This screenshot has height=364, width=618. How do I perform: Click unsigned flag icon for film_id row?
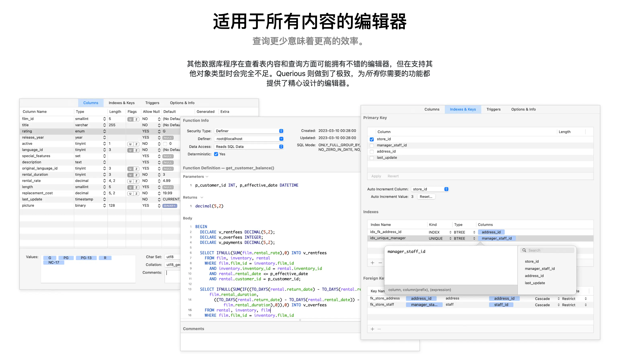(130, 119)
